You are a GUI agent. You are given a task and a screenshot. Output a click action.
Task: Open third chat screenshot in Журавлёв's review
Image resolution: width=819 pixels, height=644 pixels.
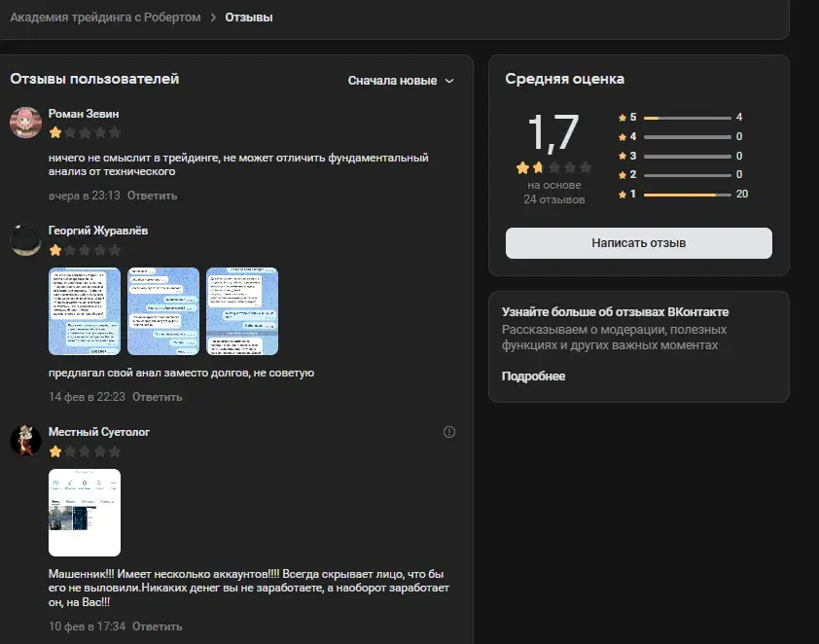tap(242, 311)
